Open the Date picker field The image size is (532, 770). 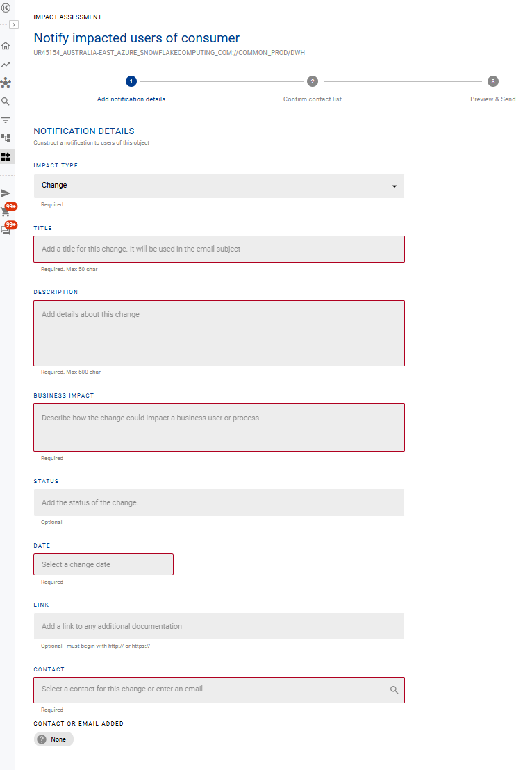tap(103, 564)
